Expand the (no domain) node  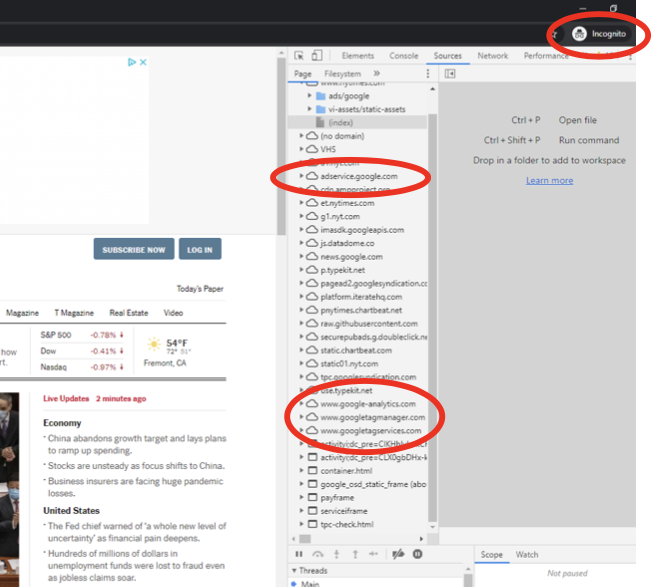click(301, 136)
